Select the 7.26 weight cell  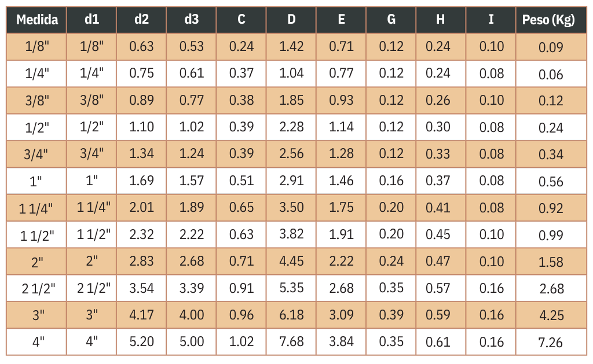pyautogui.click(x=550, y=342)
